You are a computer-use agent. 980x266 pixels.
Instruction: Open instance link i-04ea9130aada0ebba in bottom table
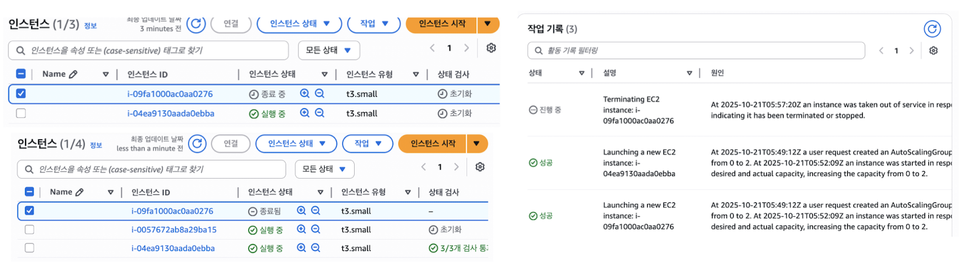click(x=173, y=249)
